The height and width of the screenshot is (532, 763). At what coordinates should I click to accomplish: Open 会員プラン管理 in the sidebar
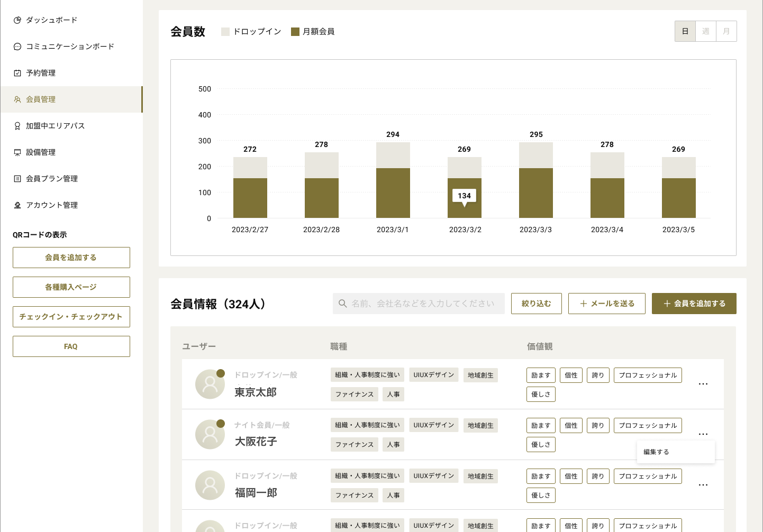(71, 179)
